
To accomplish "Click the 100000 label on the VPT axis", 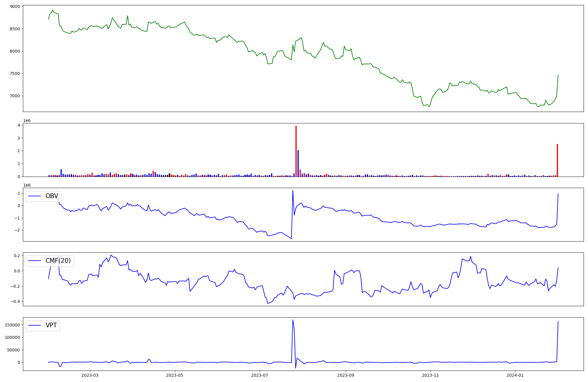I will click(13, 337).
